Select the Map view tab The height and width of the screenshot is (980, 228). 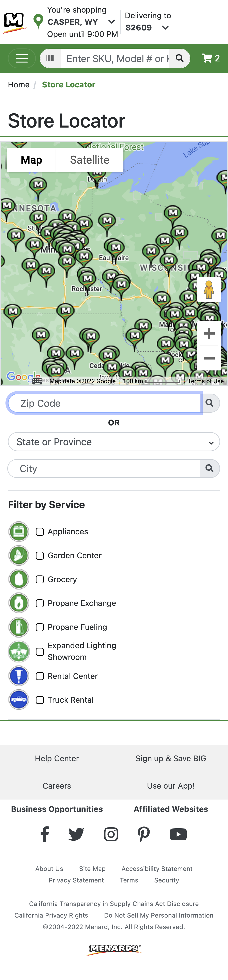32,160
